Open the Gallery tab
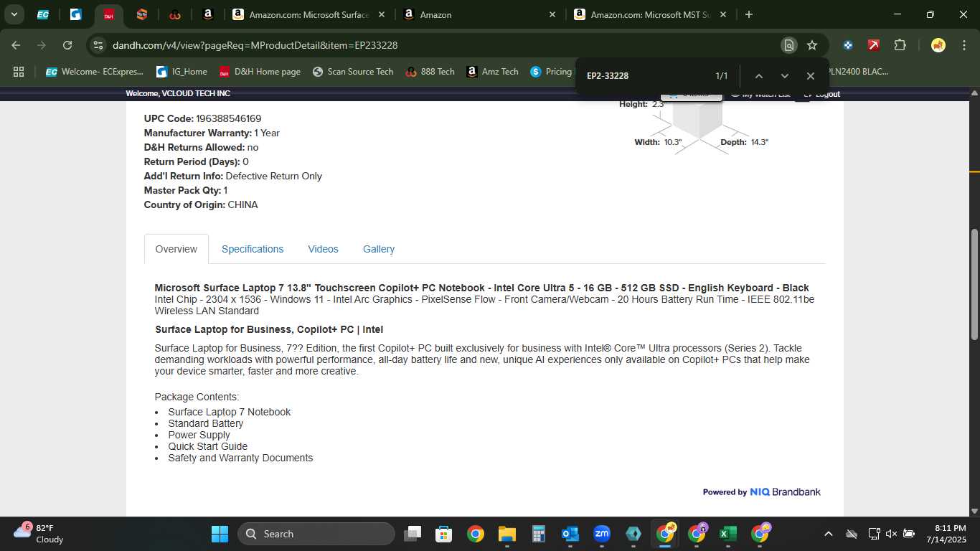The height and width of the screenshot is (551, 980). click(379, 249)
